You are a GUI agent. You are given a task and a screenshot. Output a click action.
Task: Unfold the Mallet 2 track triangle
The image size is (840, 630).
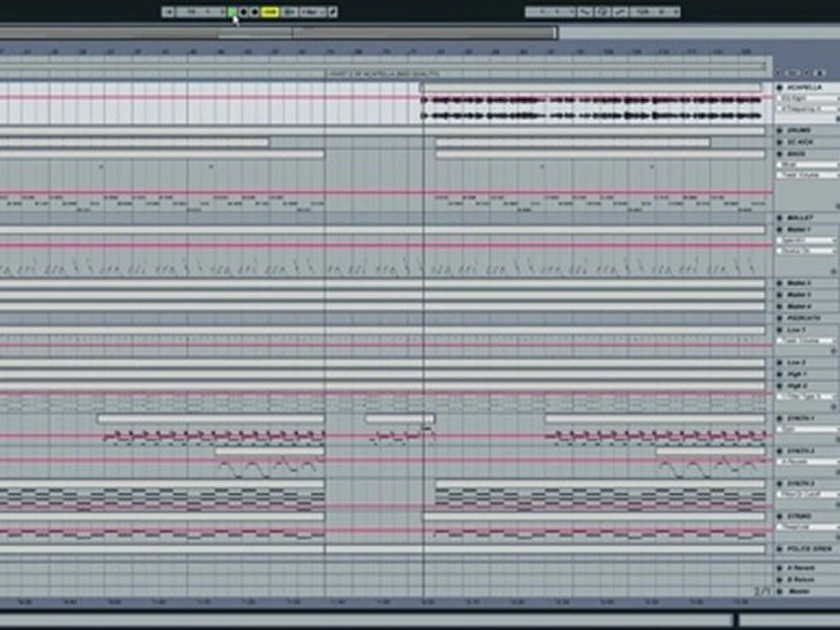(780, 283)
